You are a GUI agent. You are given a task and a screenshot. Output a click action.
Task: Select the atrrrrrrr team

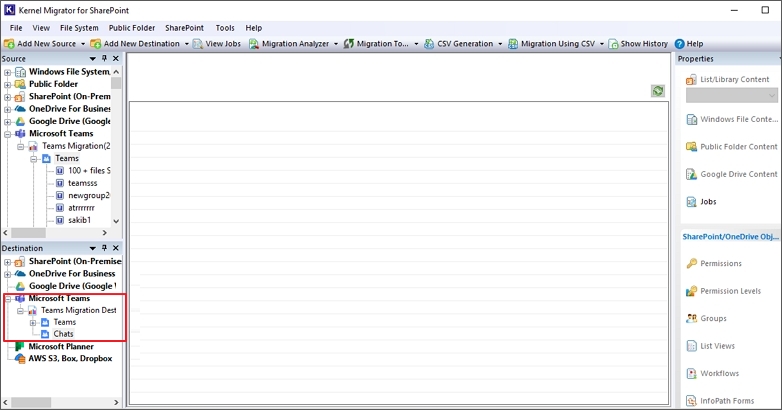(x=81, y=207)
